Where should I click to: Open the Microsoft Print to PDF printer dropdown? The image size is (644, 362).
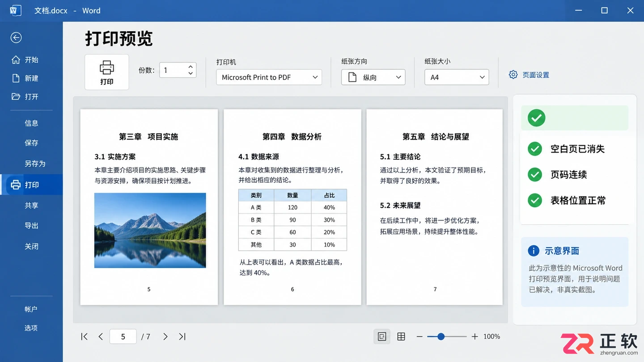(269, 77)
